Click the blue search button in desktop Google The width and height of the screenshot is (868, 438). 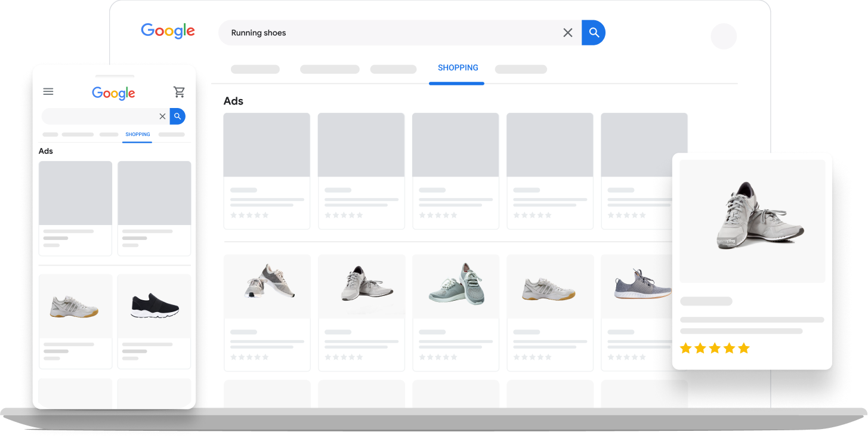pos(594,33)
